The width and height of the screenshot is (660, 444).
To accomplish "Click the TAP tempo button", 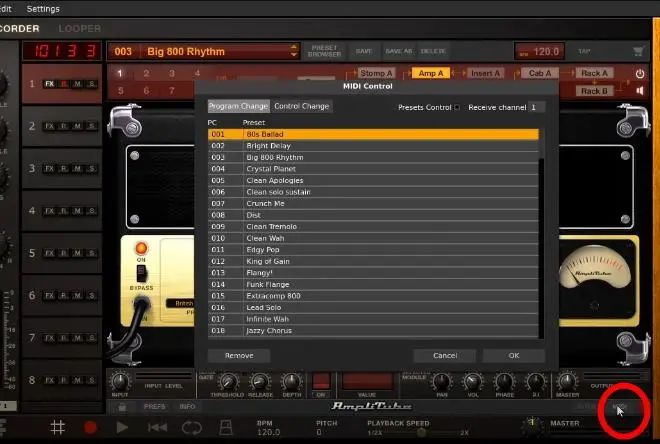I will click(584, 51).
